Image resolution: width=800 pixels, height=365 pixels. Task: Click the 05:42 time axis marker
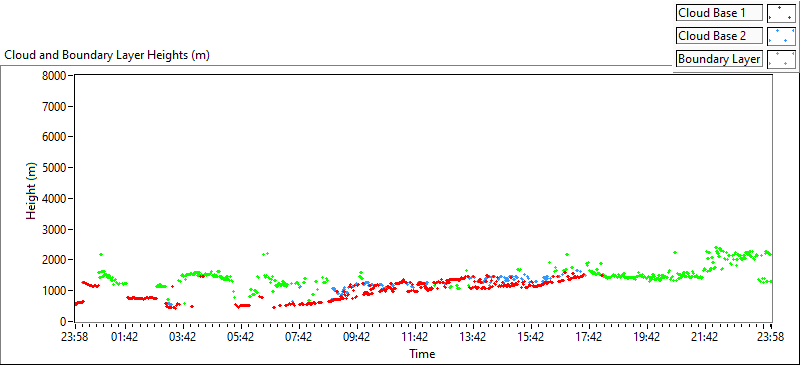pyautogui.click(x=241, y=336)
